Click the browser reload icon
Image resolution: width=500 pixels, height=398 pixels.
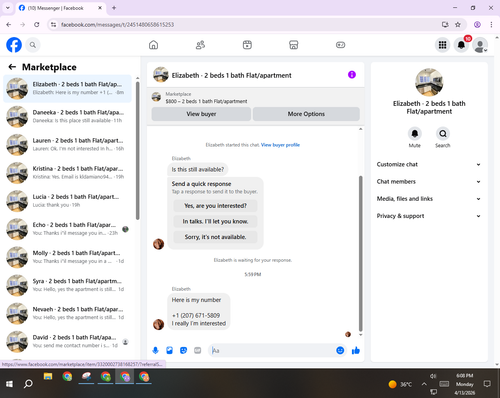tap(37, 24)
